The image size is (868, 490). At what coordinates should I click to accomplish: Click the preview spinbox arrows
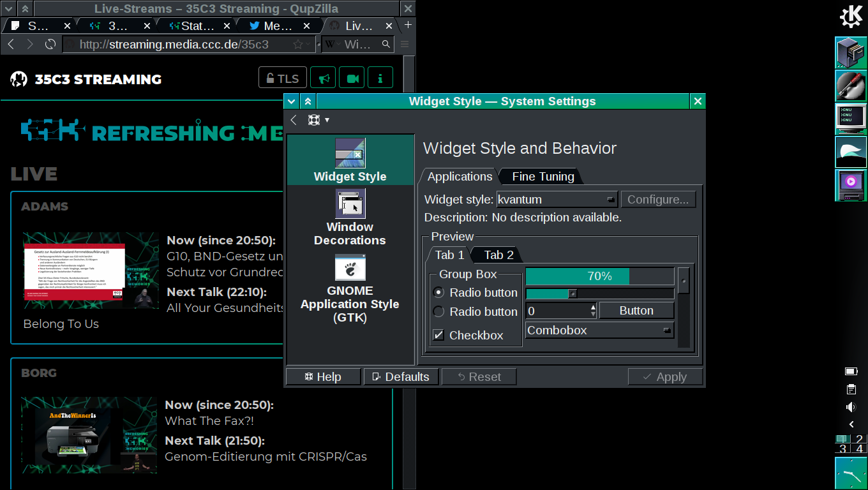(594, 311)
